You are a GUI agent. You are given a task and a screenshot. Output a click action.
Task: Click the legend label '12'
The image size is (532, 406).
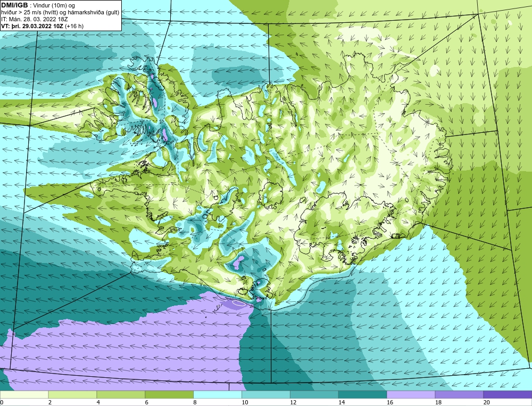293,402
